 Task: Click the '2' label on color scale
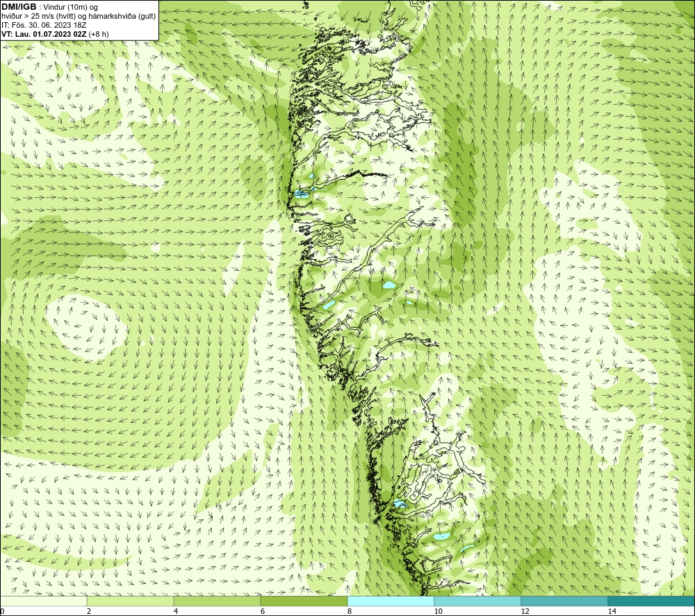point(89,611)
